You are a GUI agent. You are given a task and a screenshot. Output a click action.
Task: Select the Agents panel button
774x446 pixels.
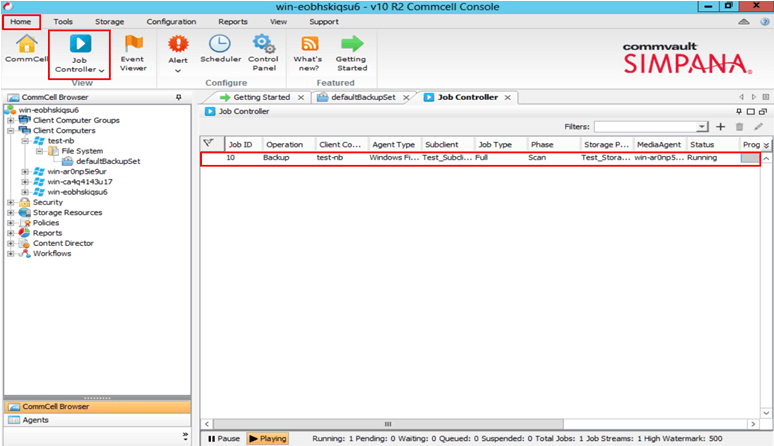click(x=35, y=420)
